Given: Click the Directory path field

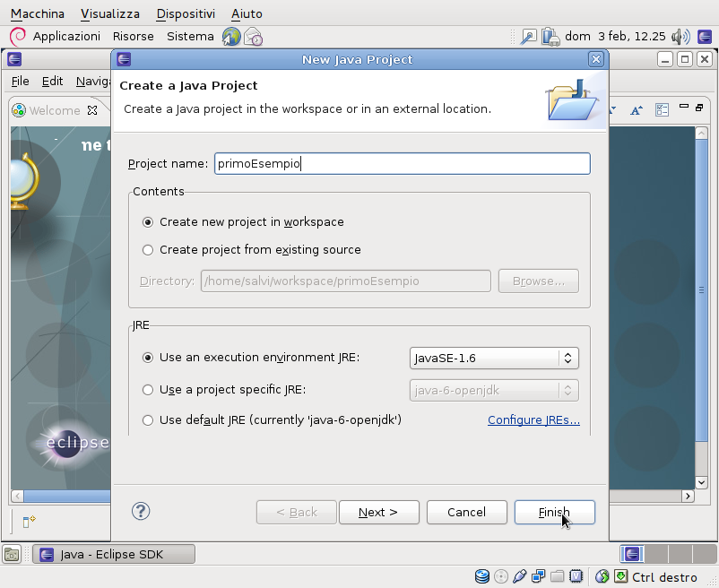Looking at the screenshot, I should coord(346,281).
